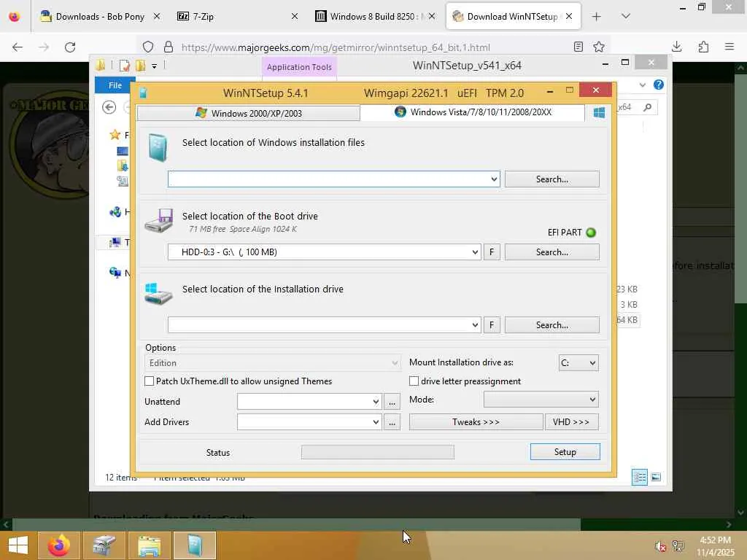
Task: Open the Add Drivers dropdown
Action: (376, 422)
